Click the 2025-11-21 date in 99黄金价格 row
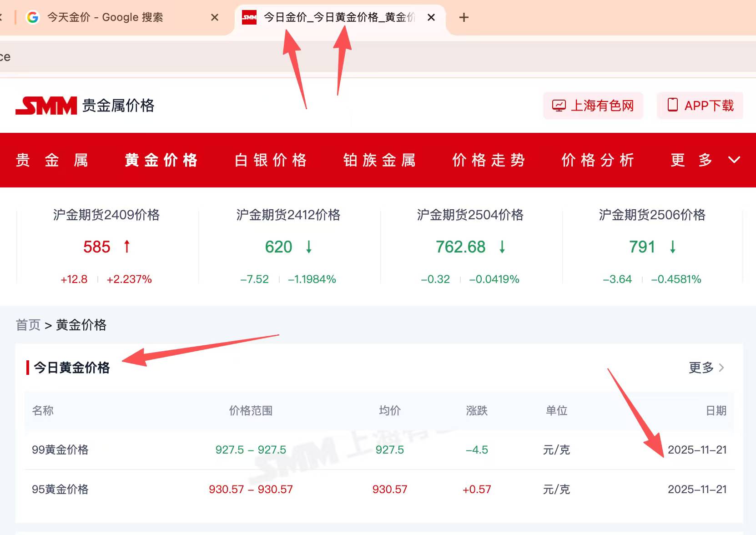756x535 pixels. (697, 450)
